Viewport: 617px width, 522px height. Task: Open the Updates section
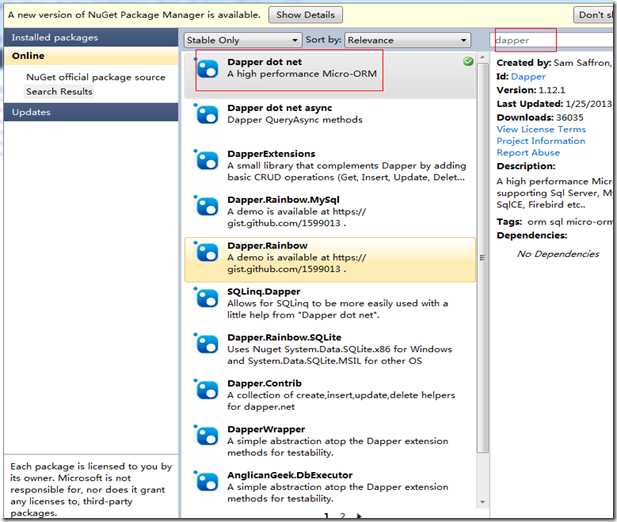pos(91,112)
